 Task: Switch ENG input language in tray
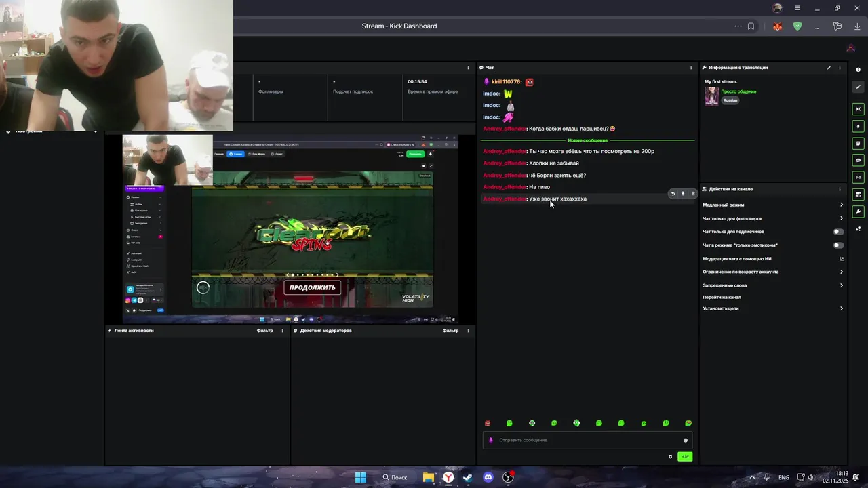coord(784,478)
